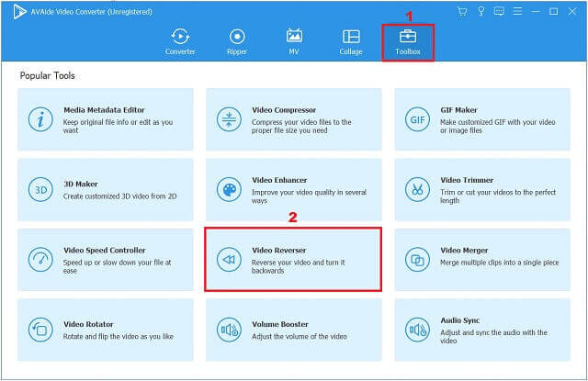Open the feedback chat icon
Viewport: 588px width, 381px height.
(499, 11)
